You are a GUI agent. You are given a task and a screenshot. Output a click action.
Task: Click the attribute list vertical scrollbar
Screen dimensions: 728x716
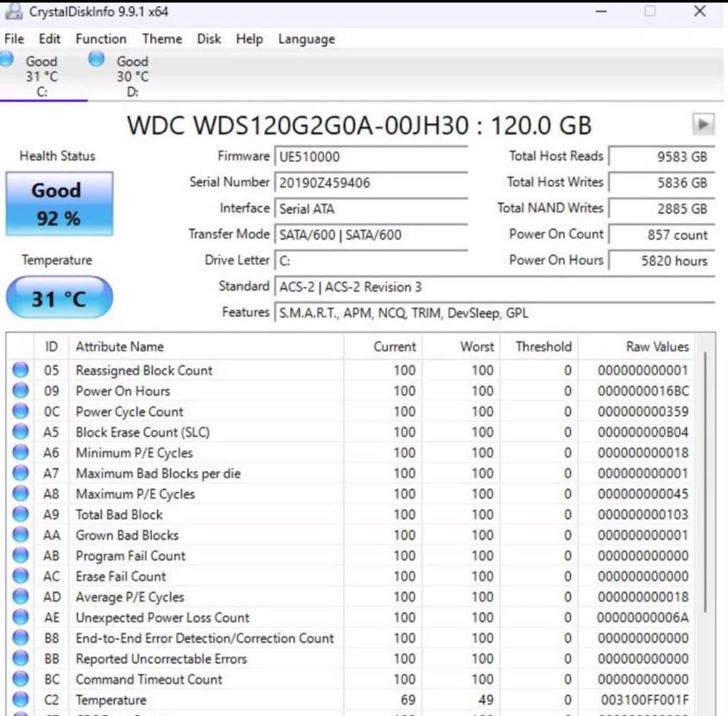[705, 482]
